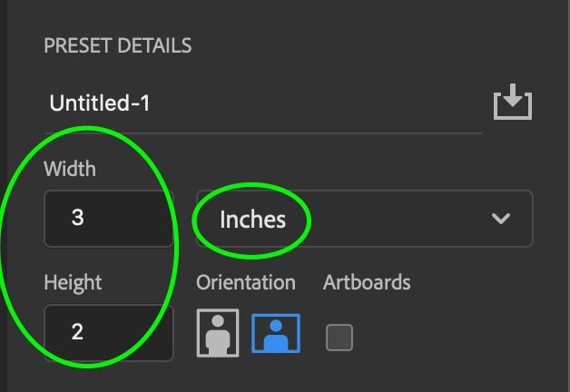This screenshot has height=392, width=570.
Task: Click into the Width input field
Action: [x=109, y=219]
